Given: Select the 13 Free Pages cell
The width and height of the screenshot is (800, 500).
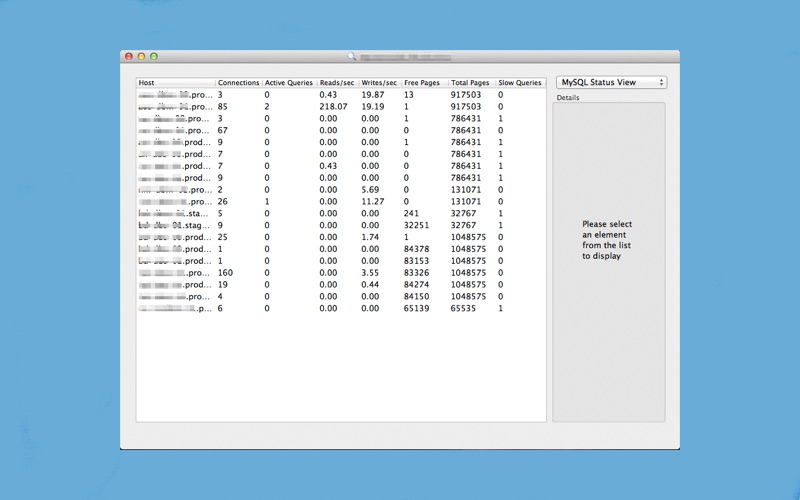Looking at the screenshot, I should click(408, 95).
